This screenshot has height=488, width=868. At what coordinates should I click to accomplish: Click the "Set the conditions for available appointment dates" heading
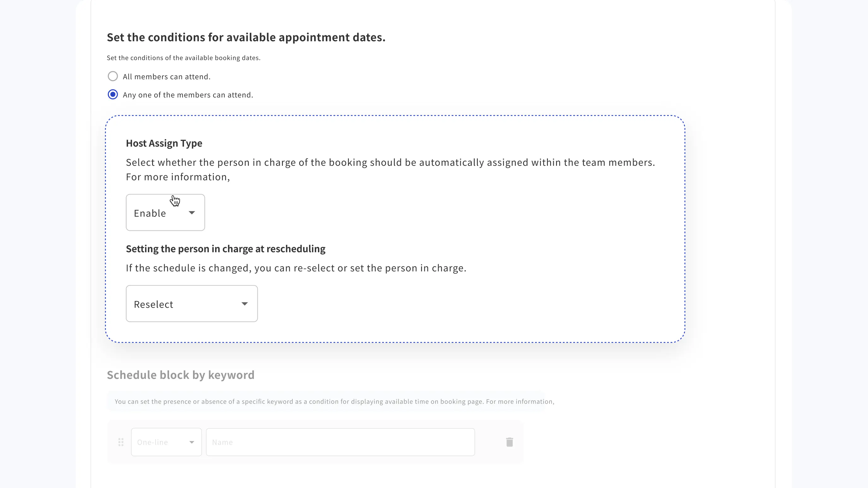(x=246, y=37)
